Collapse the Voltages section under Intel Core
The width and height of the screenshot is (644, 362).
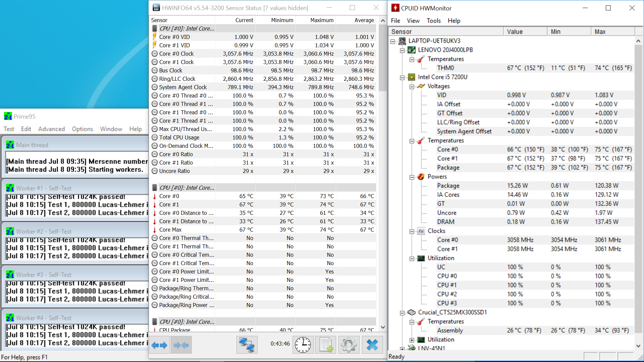coord(412,86)
